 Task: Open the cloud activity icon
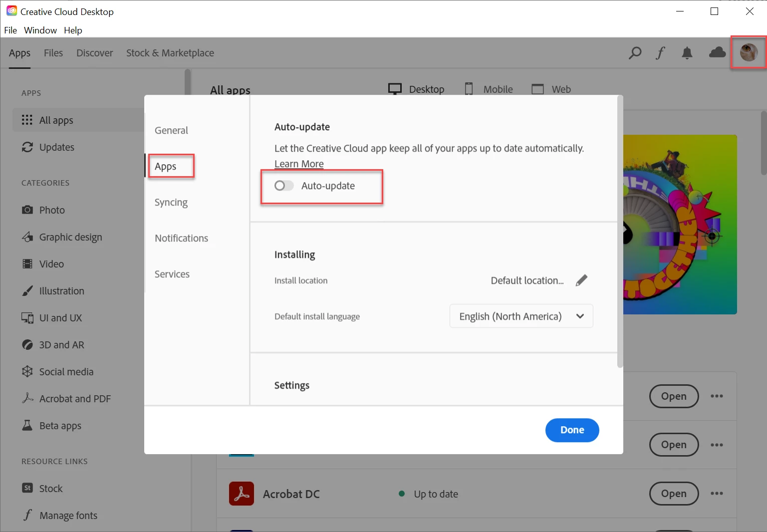coord(717,52)
